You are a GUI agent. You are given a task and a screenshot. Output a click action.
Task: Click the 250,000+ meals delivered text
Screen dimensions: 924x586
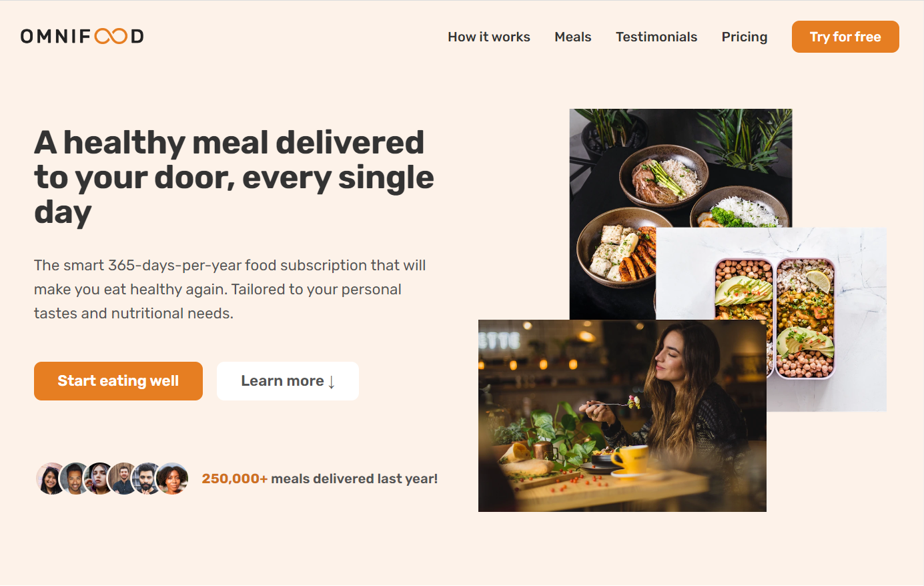coord(320,479)
